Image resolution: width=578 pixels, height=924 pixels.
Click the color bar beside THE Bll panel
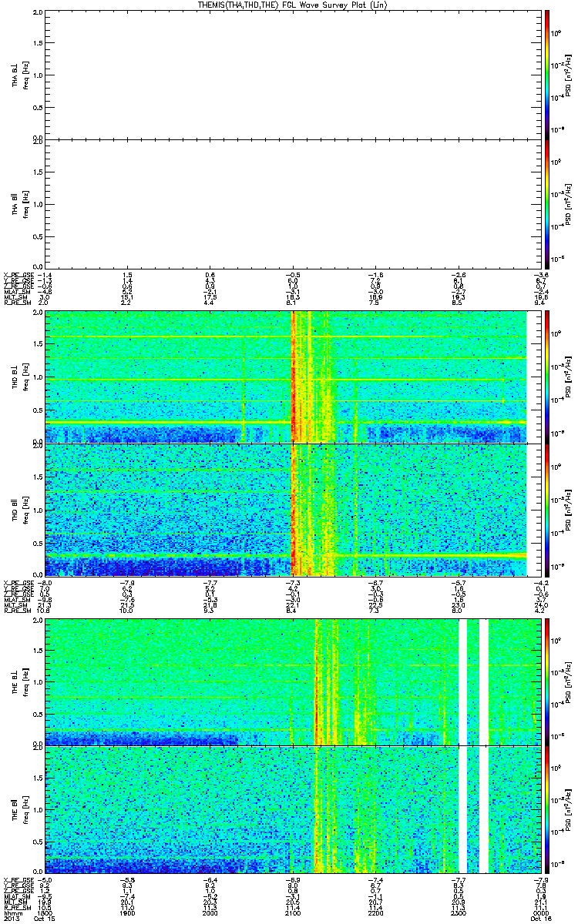(546, 809)
